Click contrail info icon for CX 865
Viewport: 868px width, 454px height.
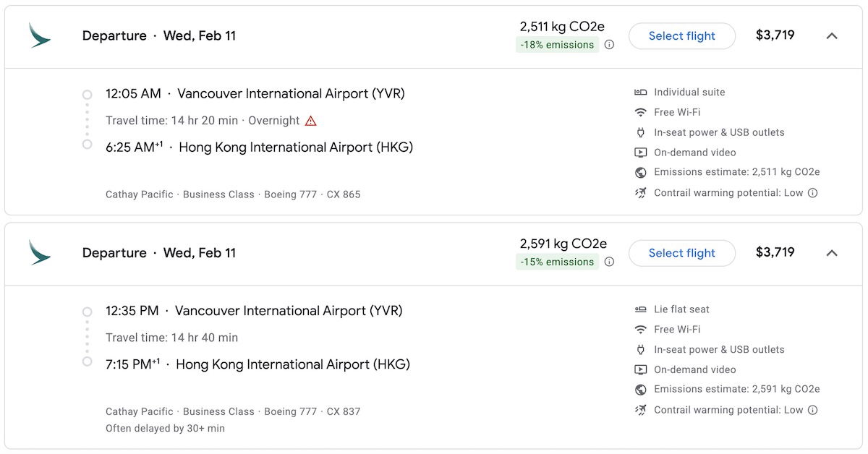(812, 193)
